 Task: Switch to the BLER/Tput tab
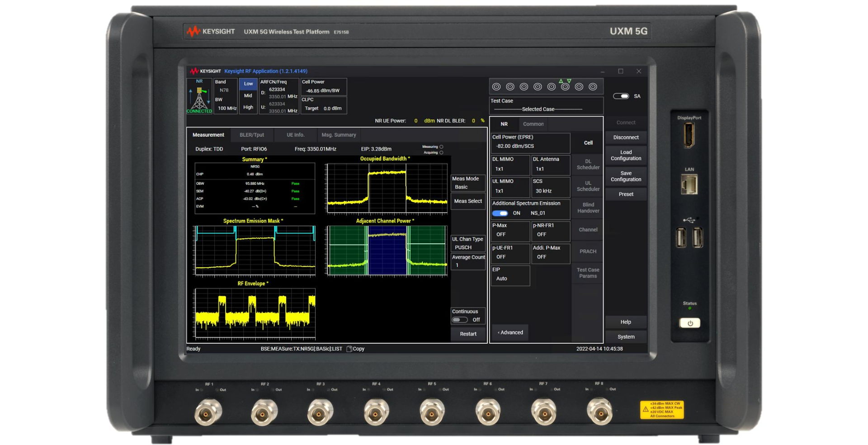point(252,135)
